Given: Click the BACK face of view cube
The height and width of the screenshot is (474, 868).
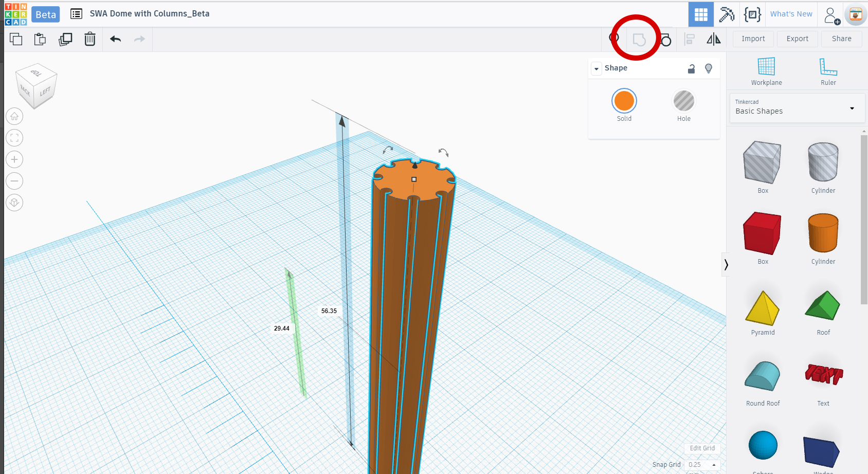Looking at the screenshot, I should pos(25,90).
